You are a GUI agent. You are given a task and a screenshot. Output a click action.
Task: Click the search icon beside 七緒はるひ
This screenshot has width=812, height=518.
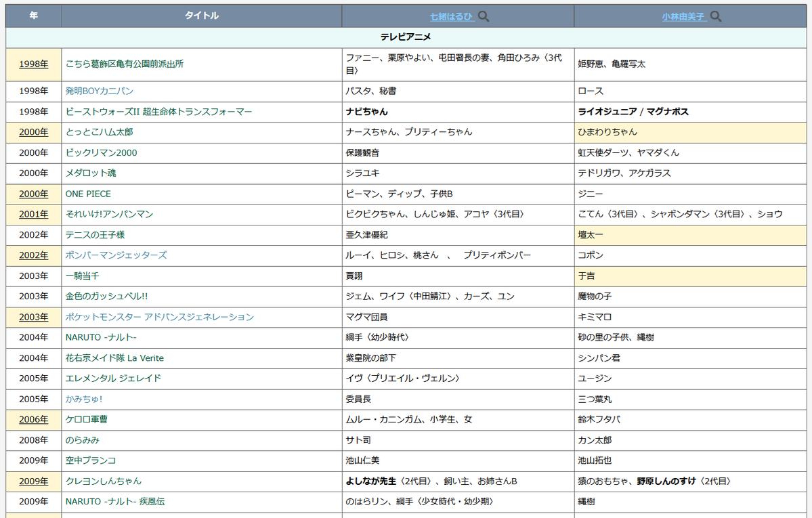click(483, 16)
